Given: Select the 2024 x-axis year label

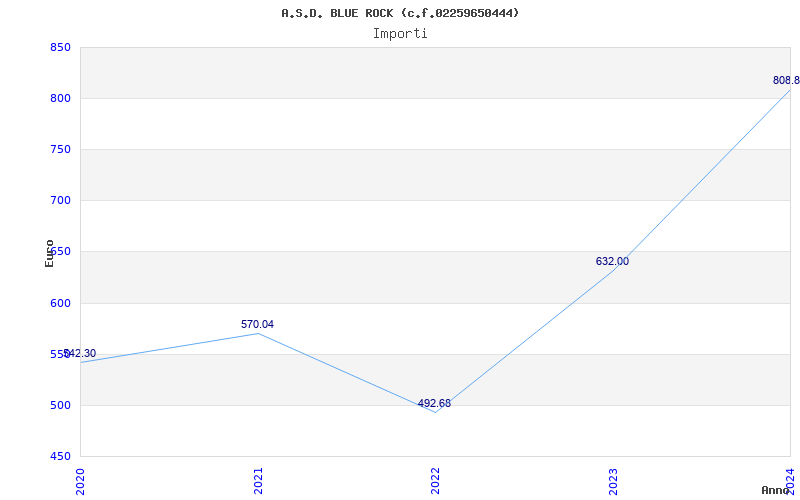Looking at the screenshot, I should pos(790,480).
